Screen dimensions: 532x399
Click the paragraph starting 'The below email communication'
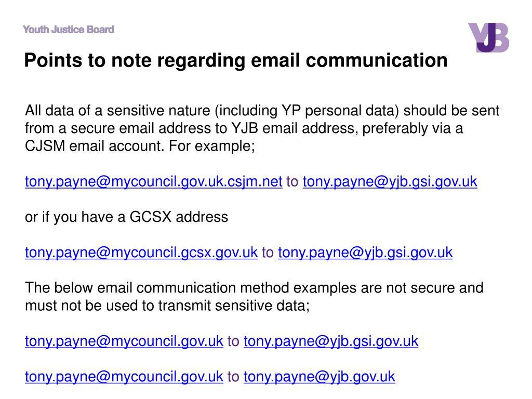tap(254, 297)
